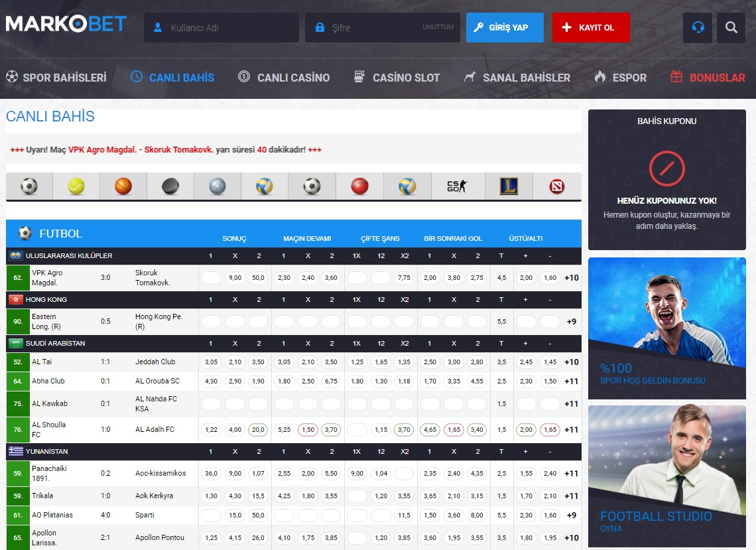This screenshot has height=550, width=756.
Task: Click the SUUDİ ARABİSTAN league header
Action: point(56,344)
